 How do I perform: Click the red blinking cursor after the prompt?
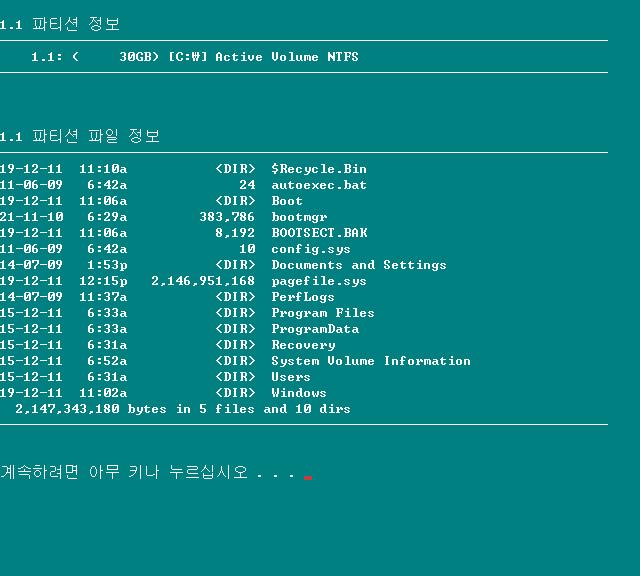point(308,478)
